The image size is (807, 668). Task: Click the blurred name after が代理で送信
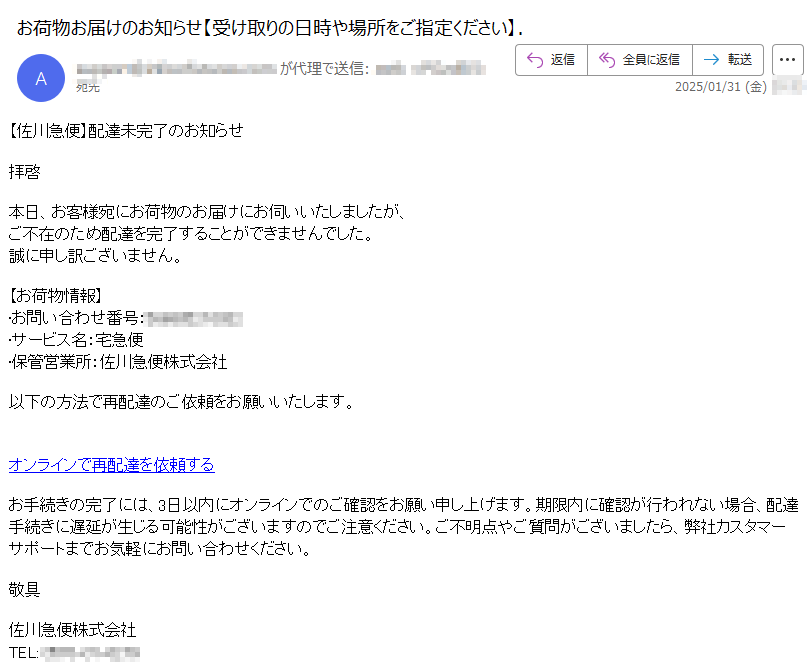tap(431, 68)
